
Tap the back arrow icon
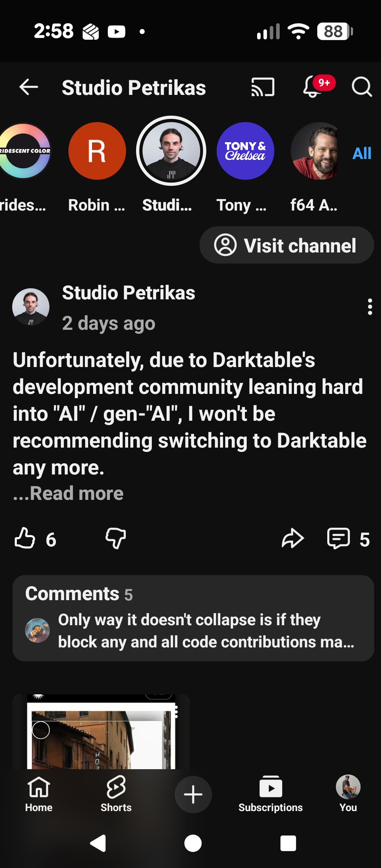point(29,87)
